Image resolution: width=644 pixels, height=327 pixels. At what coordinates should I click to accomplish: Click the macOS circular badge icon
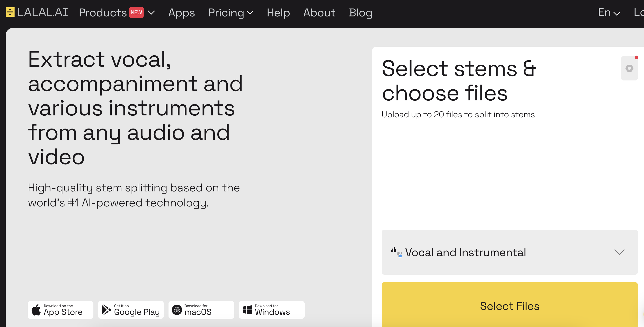[177, 310]
